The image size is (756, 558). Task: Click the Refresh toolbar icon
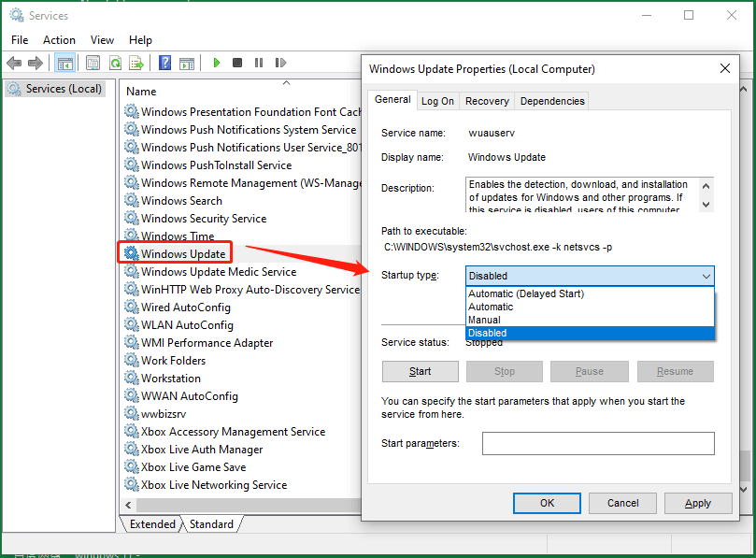click(x=115, y=63)
